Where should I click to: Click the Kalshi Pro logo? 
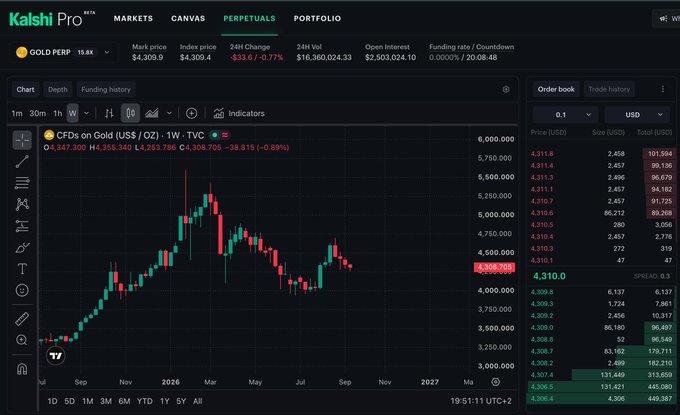[52, 19]
